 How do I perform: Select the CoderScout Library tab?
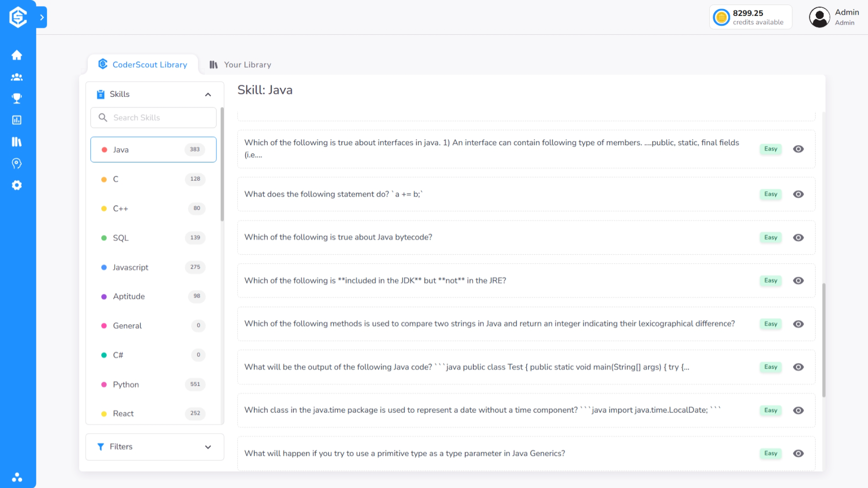pyautogui.click(x=143, y=65)
